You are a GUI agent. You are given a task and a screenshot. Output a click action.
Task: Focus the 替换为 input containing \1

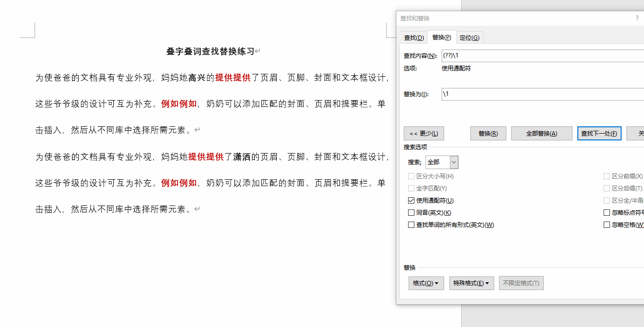pyautogui.click(x=543, y=94)
